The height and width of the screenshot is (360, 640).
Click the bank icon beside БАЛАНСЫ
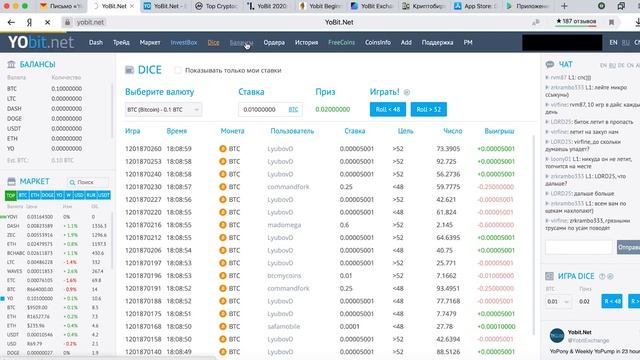pos(11,64)
